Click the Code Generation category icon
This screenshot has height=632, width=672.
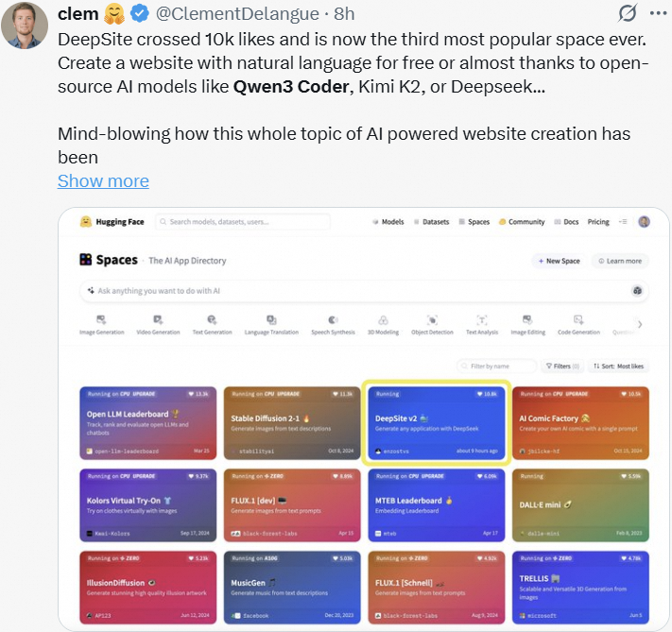[x=578, y=319]
